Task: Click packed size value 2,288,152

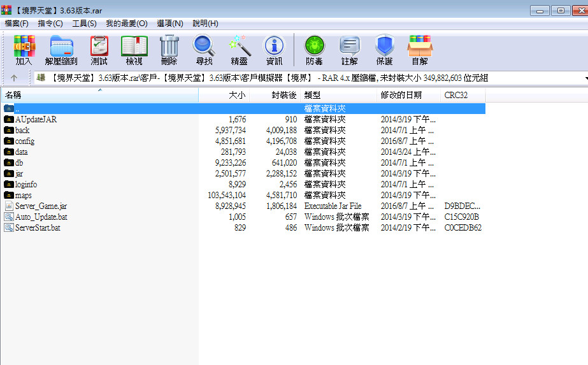Action: (282, 174)
